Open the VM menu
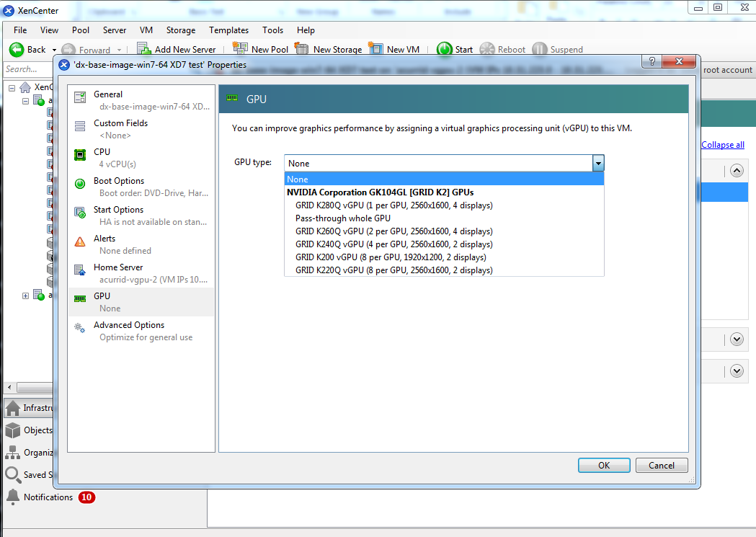 (146, 30)
